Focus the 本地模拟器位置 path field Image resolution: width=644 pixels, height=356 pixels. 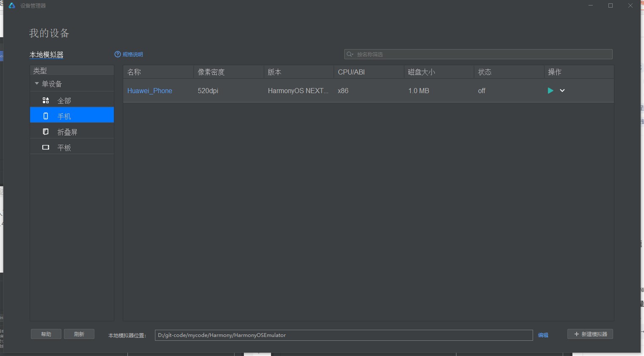(x=344, y=335)
